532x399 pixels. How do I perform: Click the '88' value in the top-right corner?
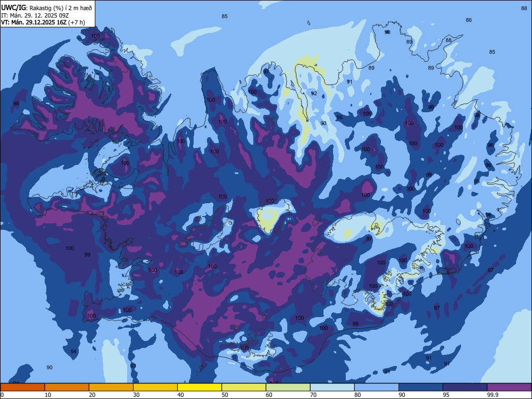[524, 9]
